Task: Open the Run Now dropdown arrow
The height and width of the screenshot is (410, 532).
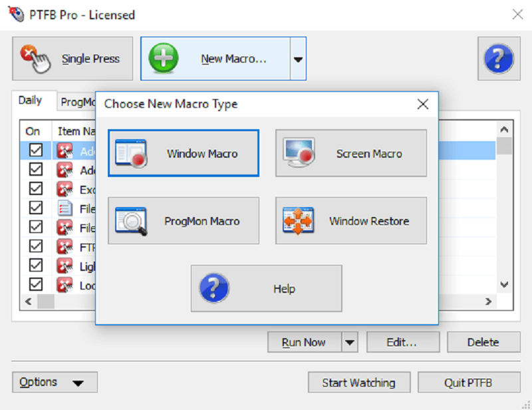Action: point(350,343)
